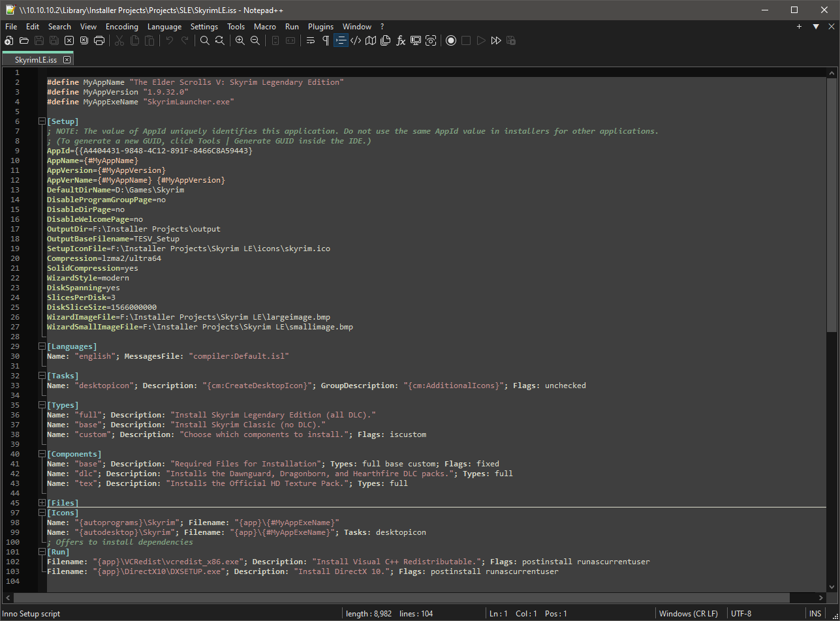Click the Close document toolbar icon
The image size is (840, 621).
tap(69, 40)
